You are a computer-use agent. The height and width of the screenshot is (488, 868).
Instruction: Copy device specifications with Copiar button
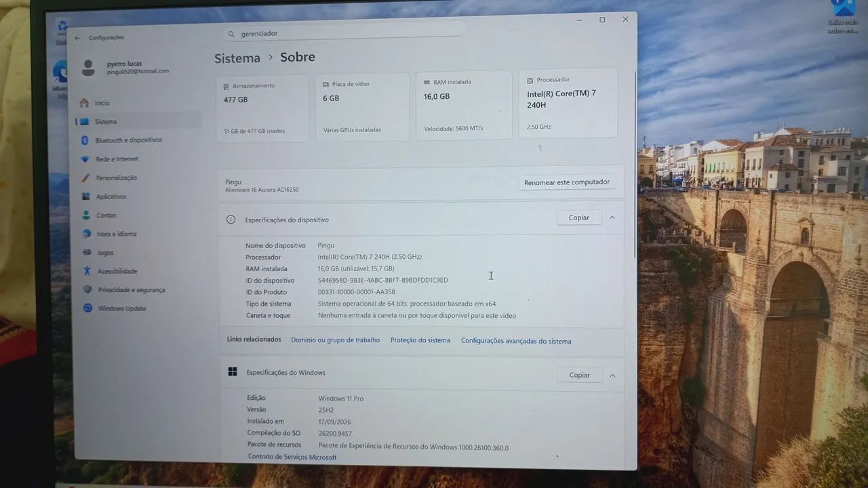tap(579, 218)
